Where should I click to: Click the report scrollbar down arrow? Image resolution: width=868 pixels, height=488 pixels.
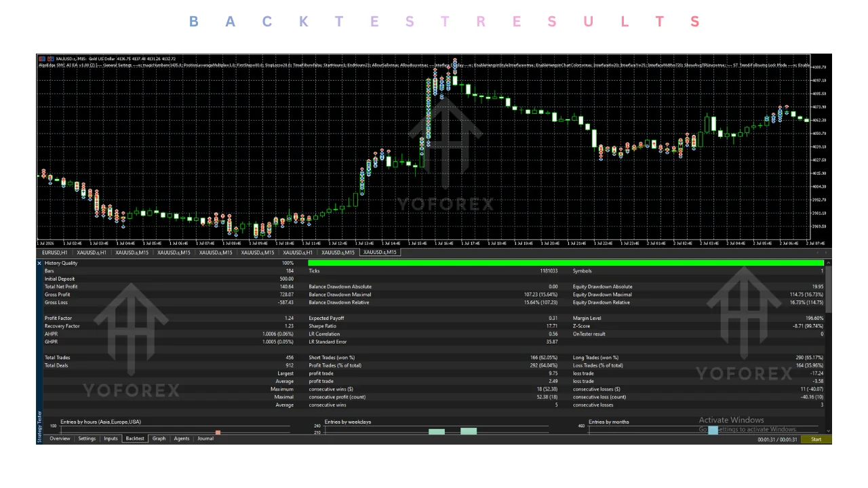click(x=828, y=430)
